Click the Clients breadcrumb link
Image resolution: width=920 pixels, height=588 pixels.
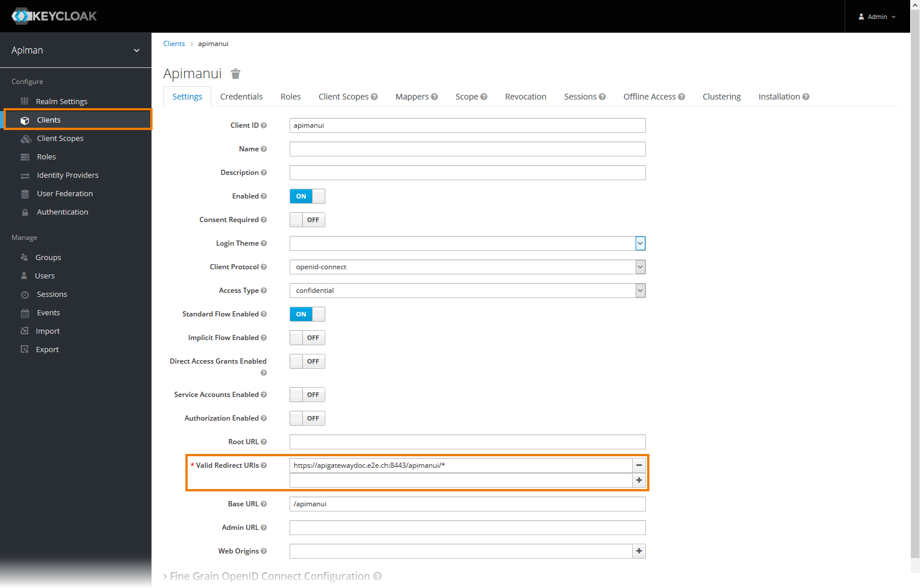(x=174, y=44)
